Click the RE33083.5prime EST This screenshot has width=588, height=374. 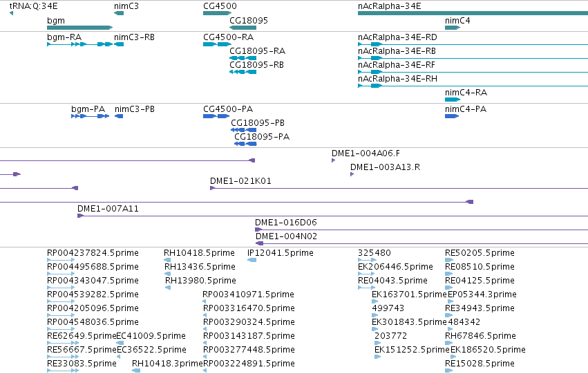coord(63,371)
